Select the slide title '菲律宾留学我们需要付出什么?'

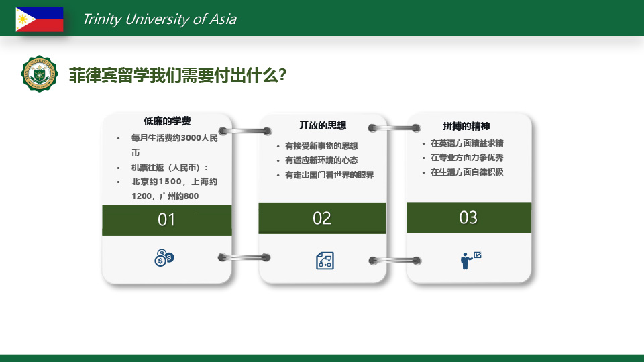(x=177, y=76)
